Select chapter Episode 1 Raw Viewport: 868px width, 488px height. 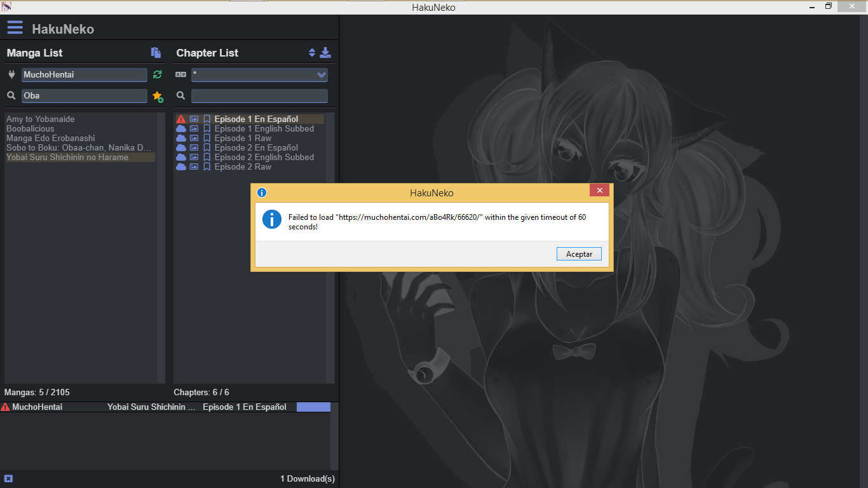tap(243, 138)
